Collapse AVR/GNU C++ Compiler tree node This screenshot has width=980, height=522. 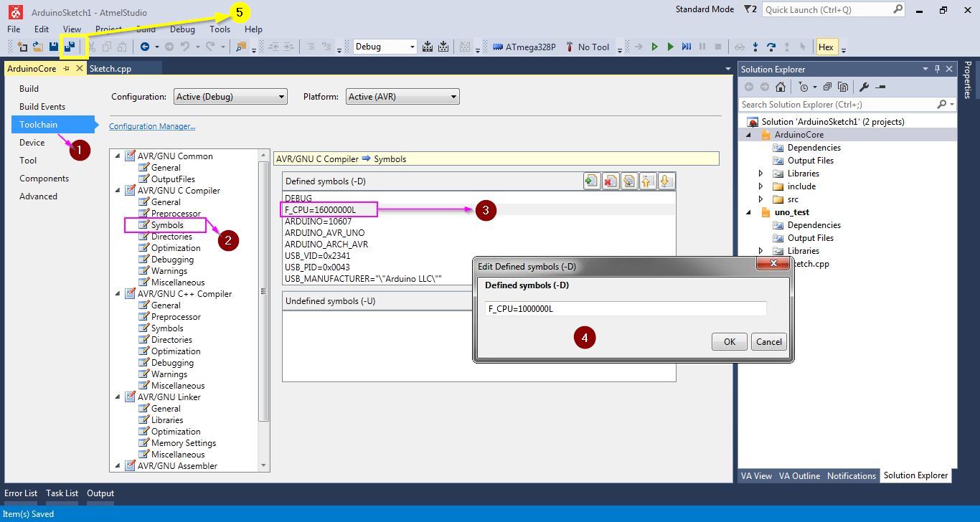118,293
